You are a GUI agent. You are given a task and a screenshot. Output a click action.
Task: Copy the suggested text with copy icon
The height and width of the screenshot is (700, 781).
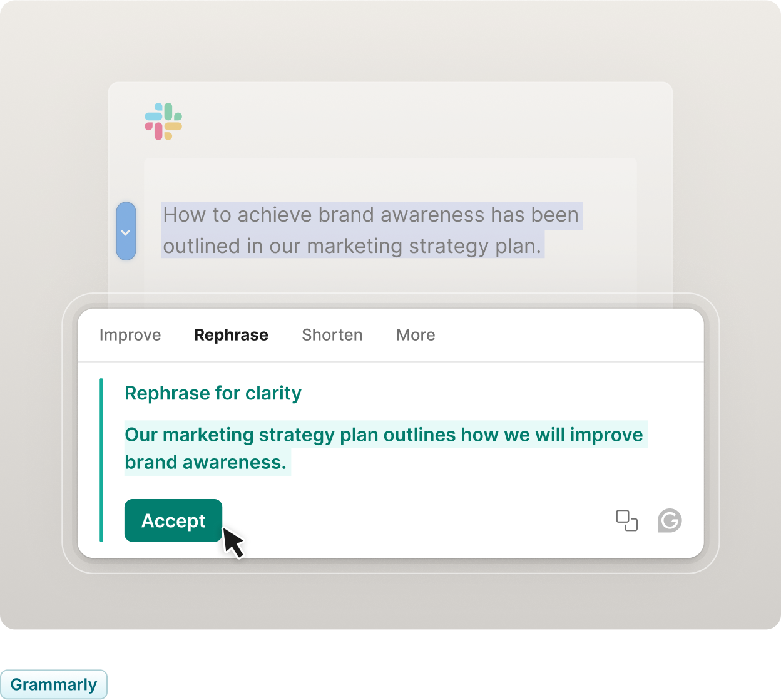(626, 520)
